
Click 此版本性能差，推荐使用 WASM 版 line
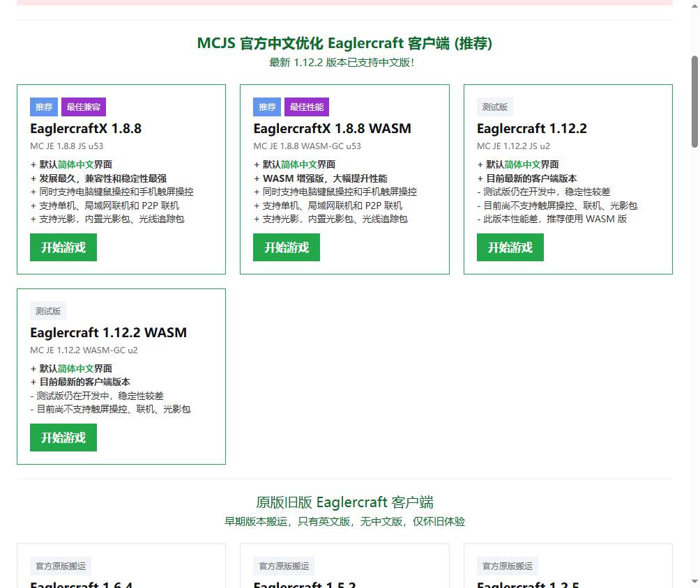pos(552,219)
